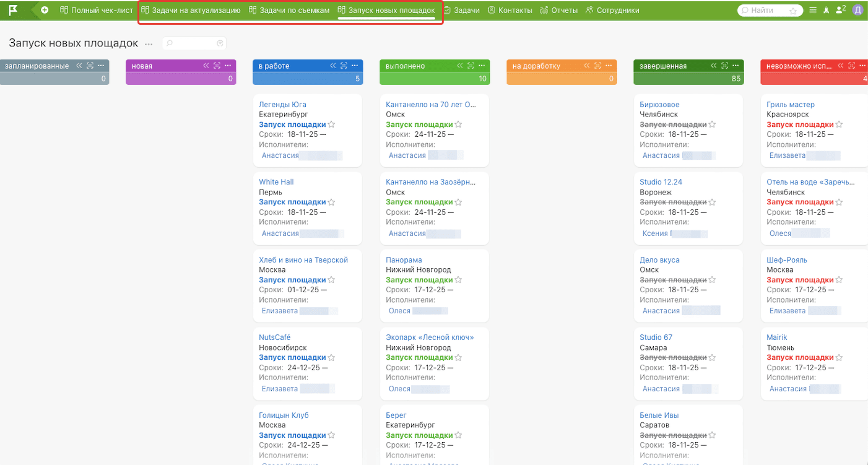This screenshot has height=465, width=868.
Task: Open the 'Отчеты' menu item
Action: tap(558, 11)
